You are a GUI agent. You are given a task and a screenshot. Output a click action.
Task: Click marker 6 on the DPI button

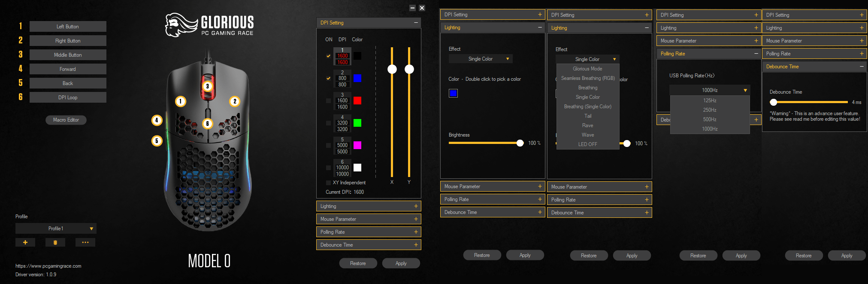(x=208, y=124)
